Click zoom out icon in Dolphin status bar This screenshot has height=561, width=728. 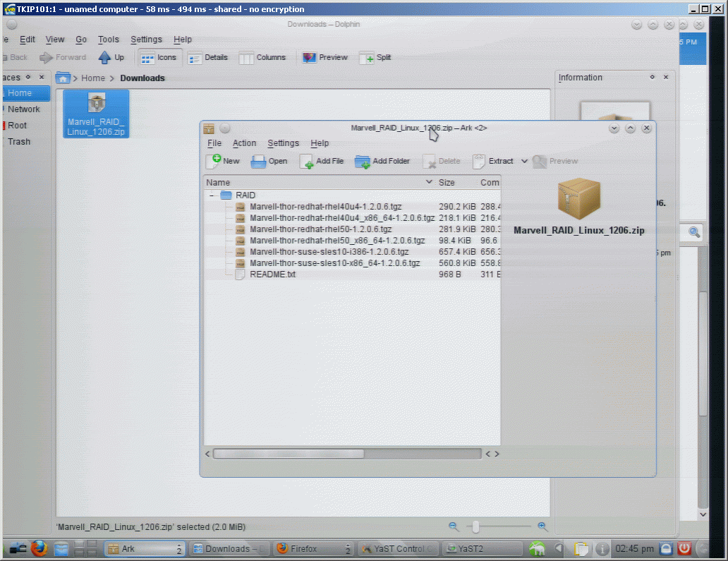(454, 526)
